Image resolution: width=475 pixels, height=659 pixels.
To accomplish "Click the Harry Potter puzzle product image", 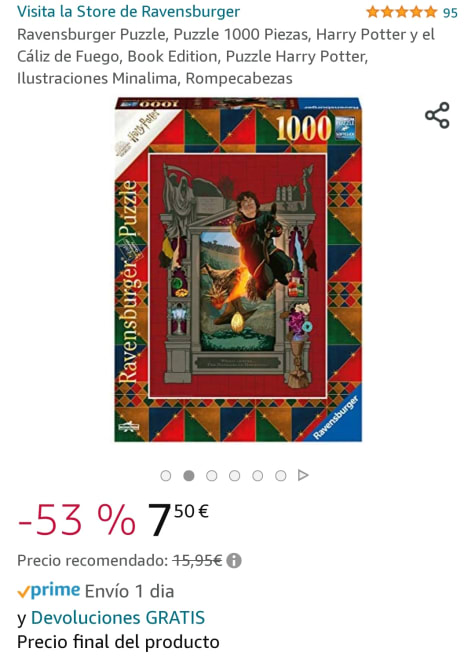I will coord(238,269).
